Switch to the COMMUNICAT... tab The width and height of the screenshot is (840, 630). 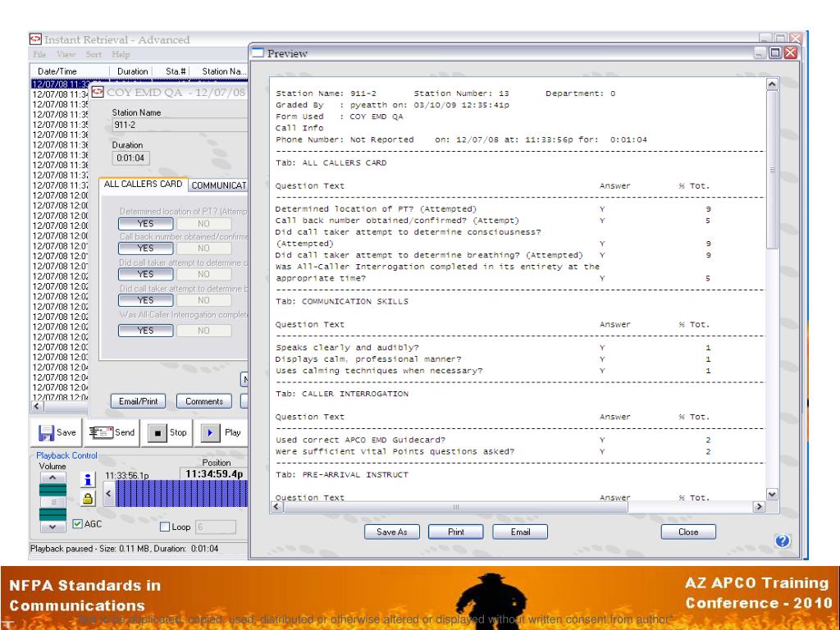(218, 185)
